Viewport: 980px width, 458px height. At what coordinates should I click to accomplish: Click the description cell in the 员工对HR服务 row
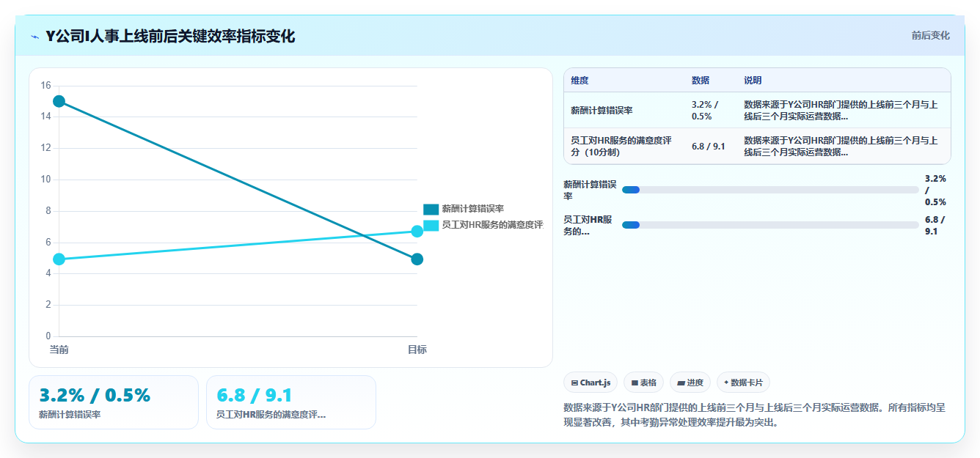tap(844, 147)
